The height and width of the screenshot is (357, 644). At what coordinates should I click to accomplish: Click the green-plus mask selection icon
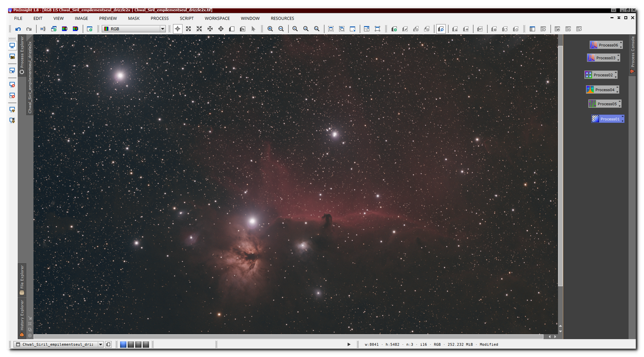(x=394, y=29)
